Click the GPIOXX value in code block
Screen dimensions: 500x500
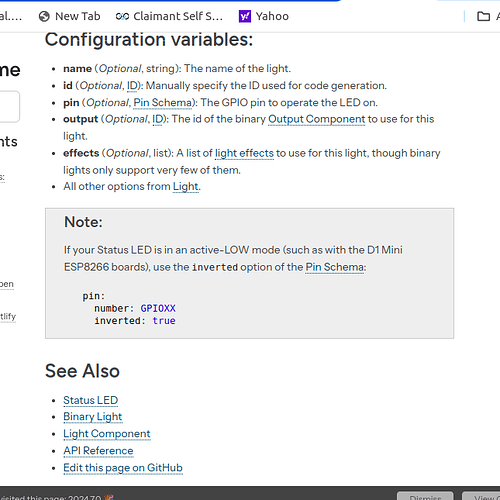point(158,309)
